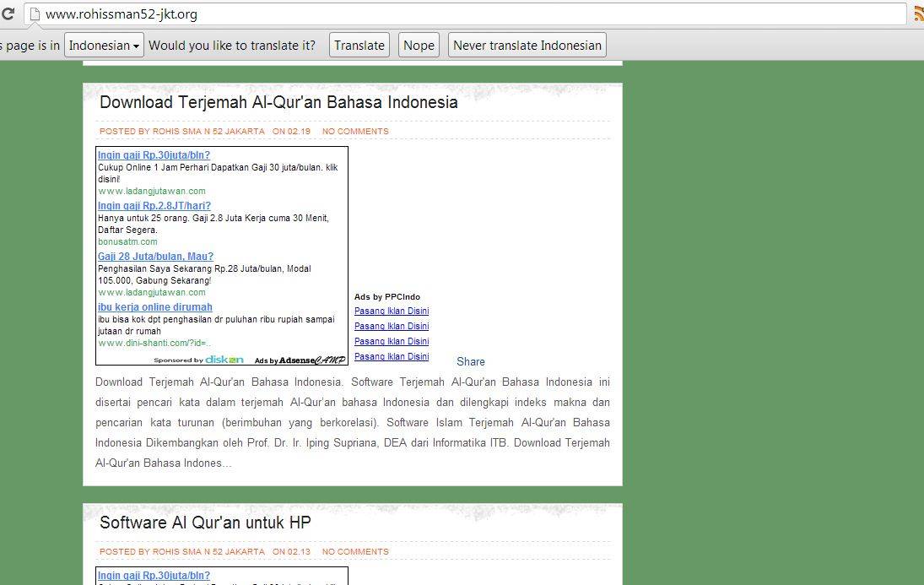Click the Sponsored by diskon logo
The height and width of the screenshot is (585, 924).
(198, 360)
